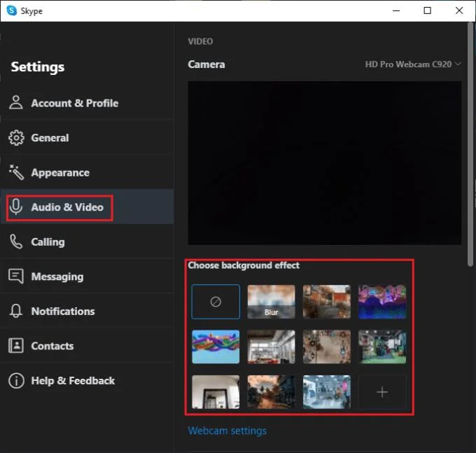Screen dimensions: 476x453
Task: Click the Account & Profile person icon
Action: 16,102
